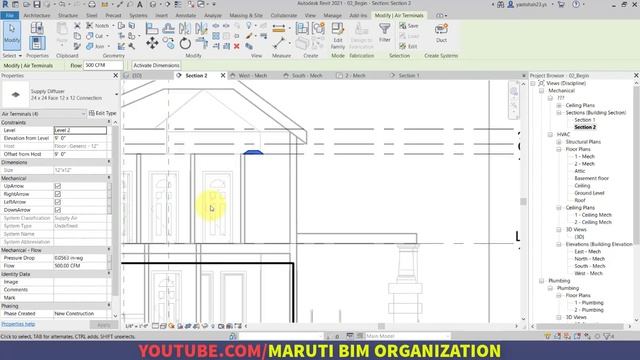Switch to the Section 1 view tab
This screenshot has height=360, width=640.
point(409,76)
